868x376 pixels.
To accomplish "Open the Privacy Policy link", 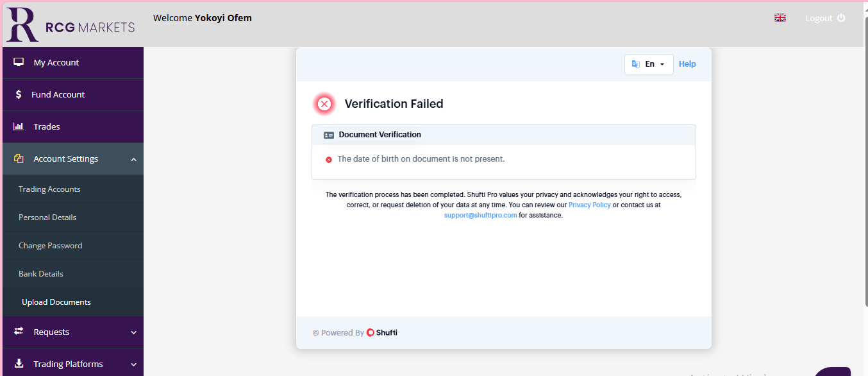I will 589,205.
